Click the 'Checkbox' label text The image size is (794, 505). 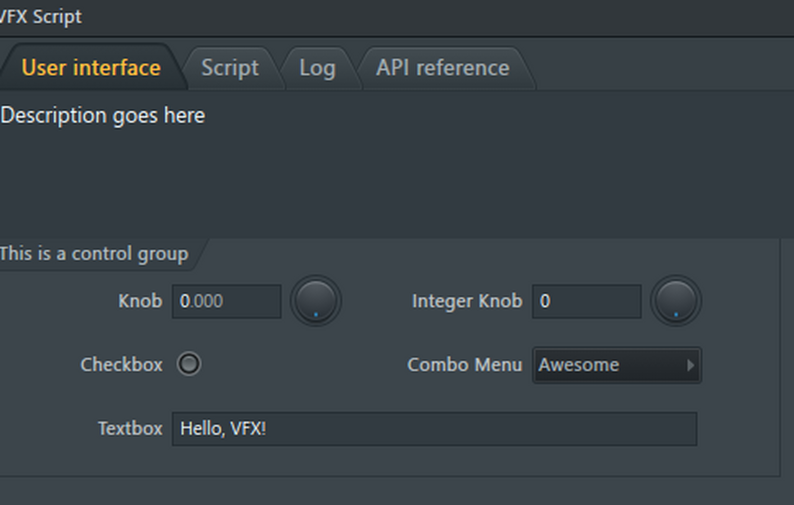point(122,365)
